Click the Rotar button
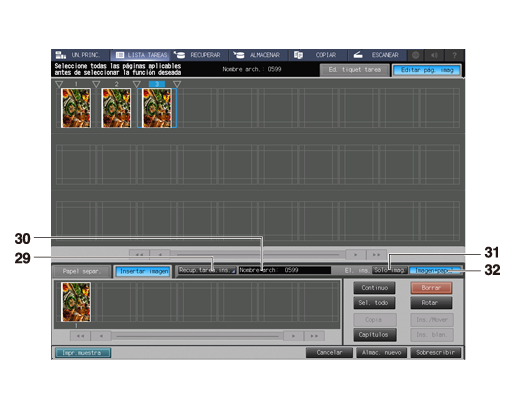The width and height of the screenshot is (517, 398). (x=431, y=303)
